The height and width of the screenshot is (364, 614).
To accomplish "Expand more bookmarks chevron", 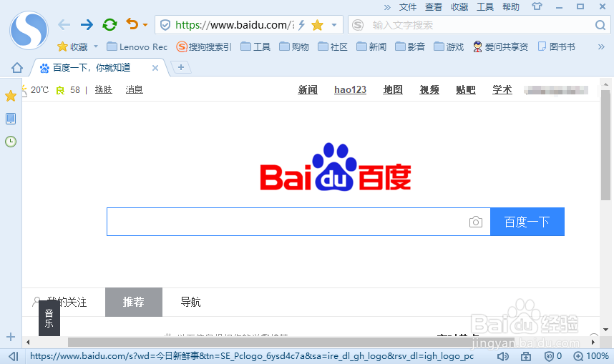I will click(601, 47).
